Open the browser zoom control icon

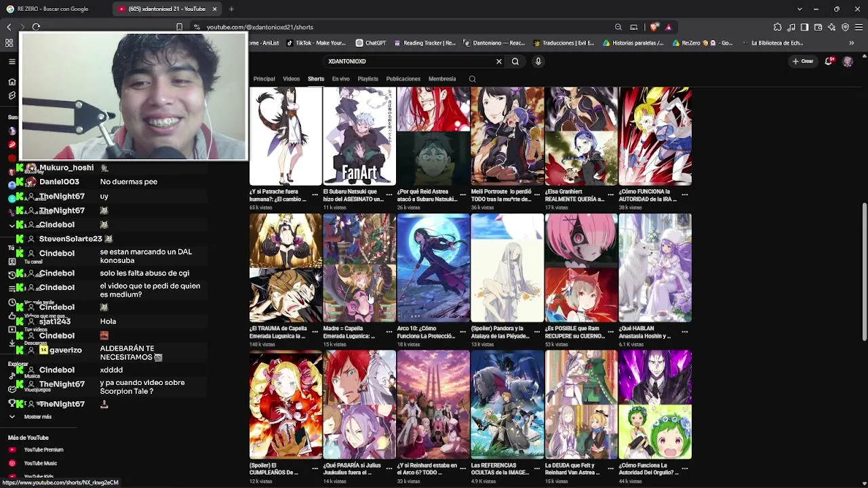coord(618,27)
